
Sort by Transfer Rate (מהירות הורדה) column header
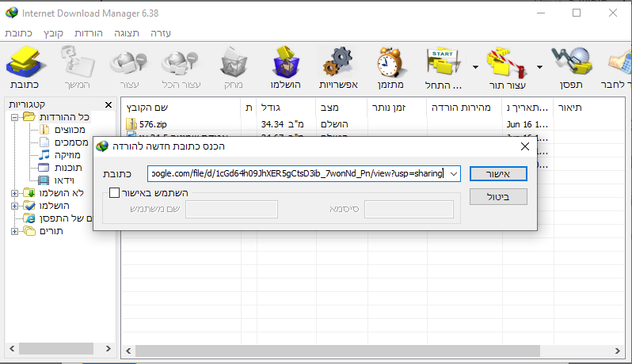pyautogui.click(x=464, y=108)
